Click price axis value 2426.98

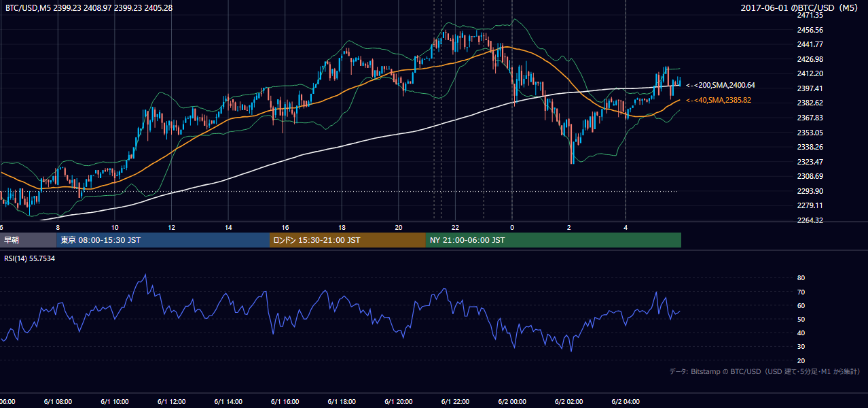[810, 59]
